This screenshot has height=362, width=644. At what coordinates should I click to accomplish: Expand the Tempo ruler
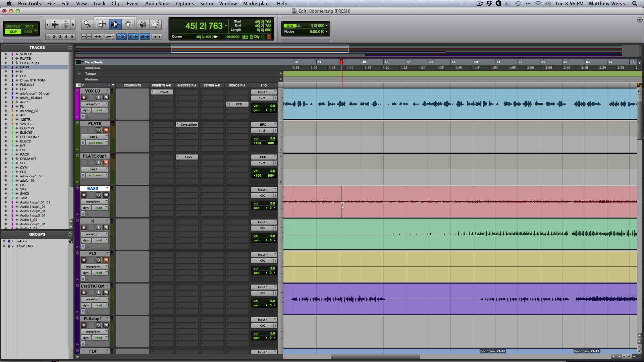click(79, 73)
